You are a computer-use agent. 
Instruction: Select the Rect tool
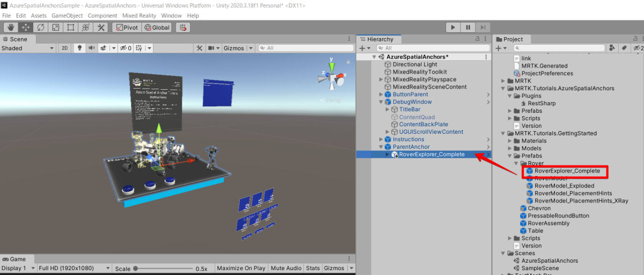tap(70, 27)
